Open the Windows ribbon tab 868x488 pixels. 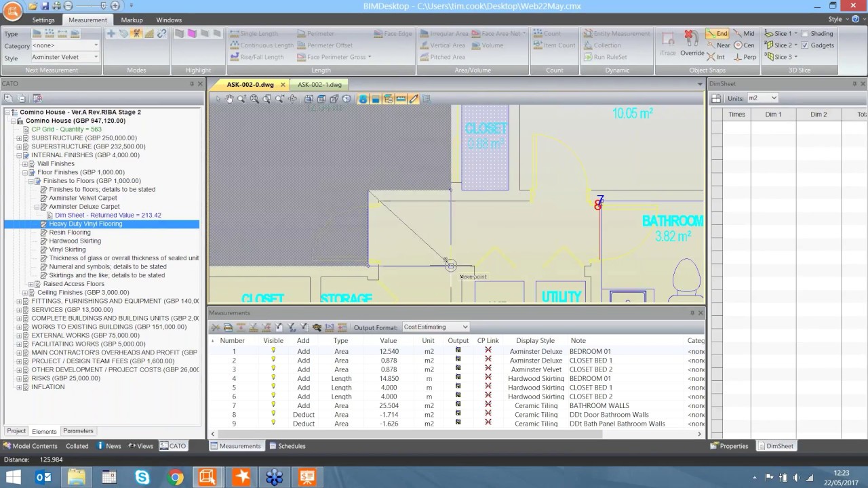click(169, 20)
